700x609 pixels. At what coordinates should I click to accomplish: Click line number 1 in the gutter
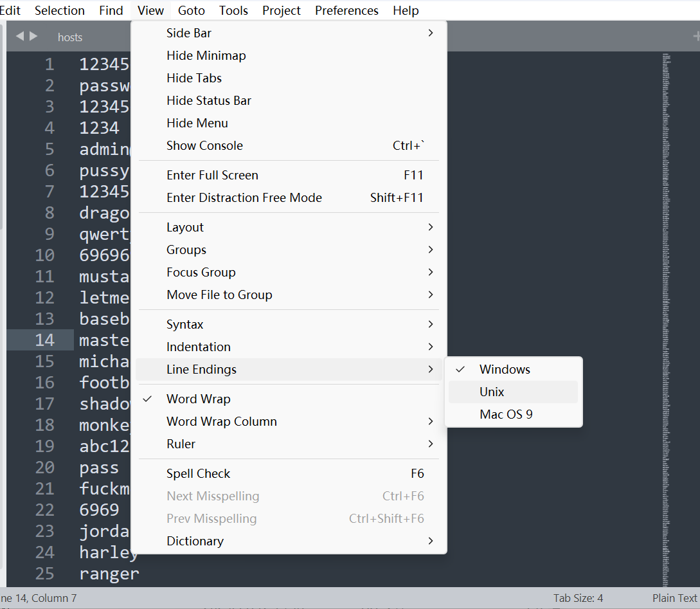(49, 64)
